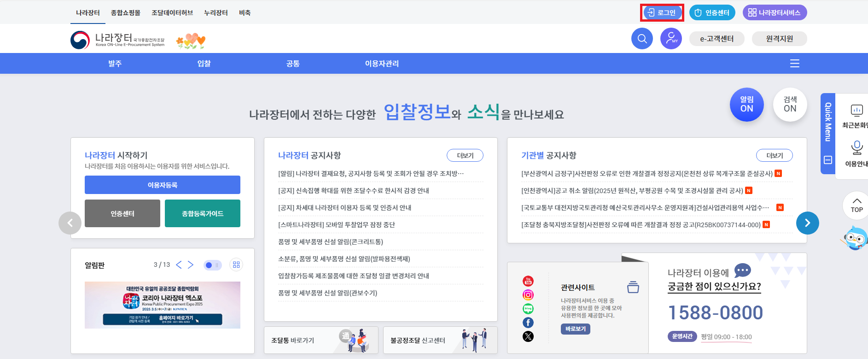Open 알림판 grid view icon
868x359 pixels.
[x=236, y=265]
